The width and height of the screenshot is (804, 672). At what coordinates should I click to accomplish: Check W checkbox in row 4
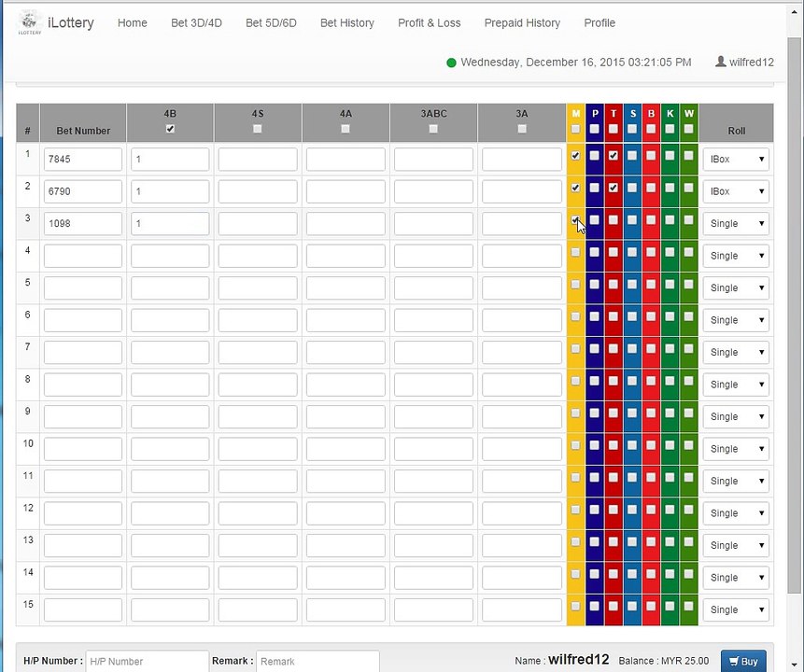[x=688, y=252]
